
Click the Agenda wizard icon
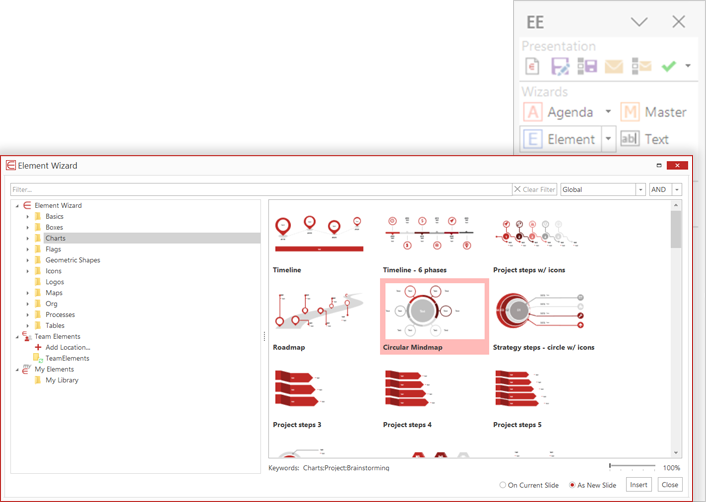tap(533, 112)
